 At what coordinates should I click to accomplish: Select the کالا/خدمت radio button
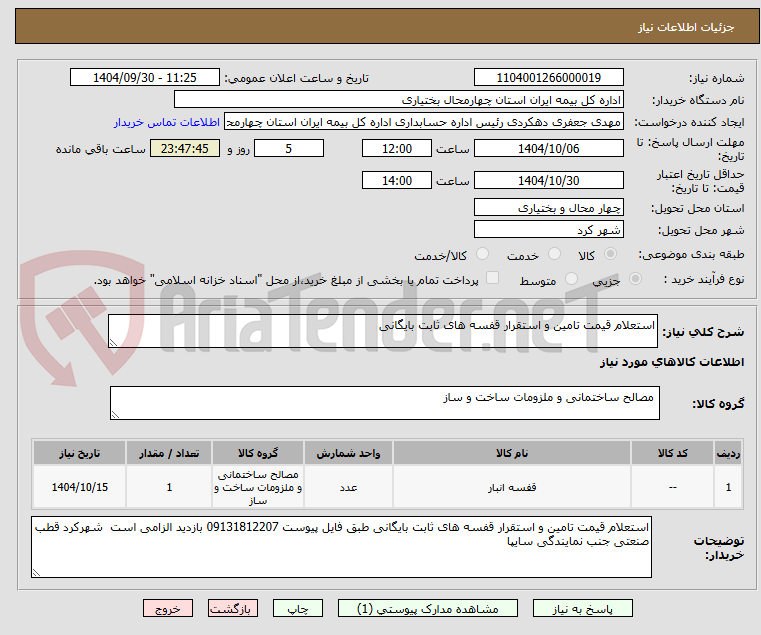click(x=482, y=254)
